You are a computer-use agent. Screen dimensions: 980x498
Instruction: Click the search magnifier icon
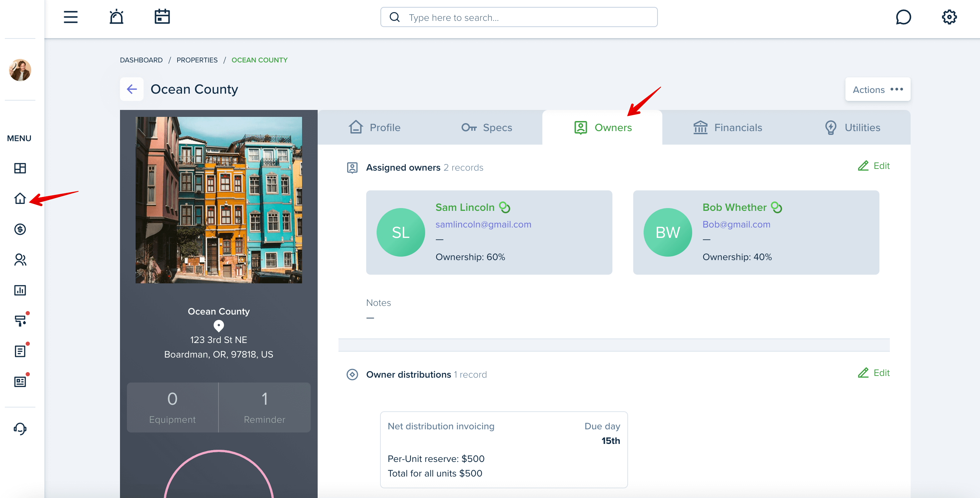395,17
